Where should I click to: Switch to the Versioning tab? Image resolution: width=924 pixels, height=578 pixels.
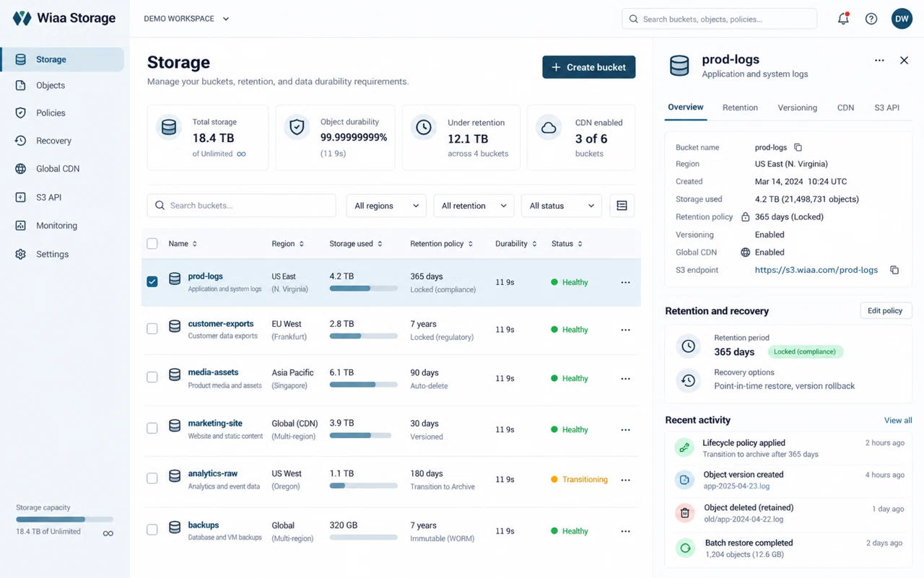pos(797,108)
